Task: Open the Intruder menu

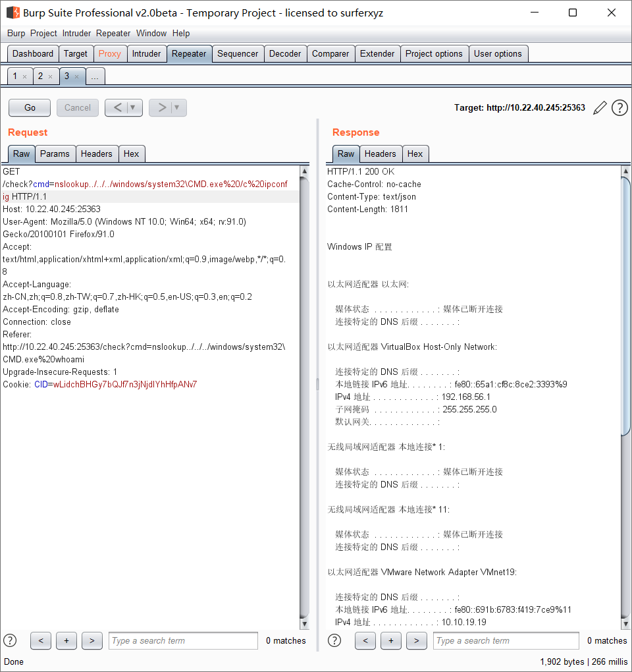Action: click(x=76, y=34)
